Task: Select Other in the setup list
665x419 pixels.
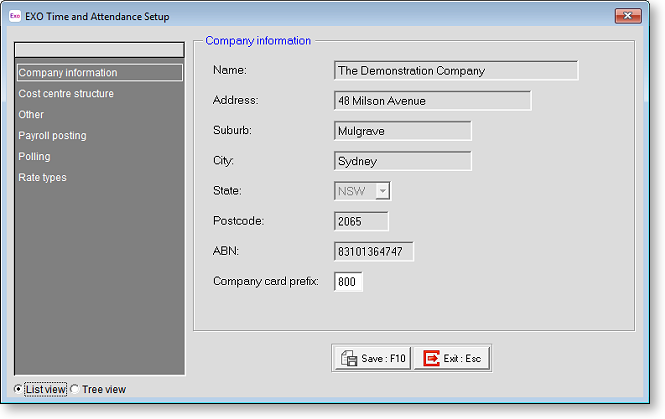Action: (x=31, y=115)
